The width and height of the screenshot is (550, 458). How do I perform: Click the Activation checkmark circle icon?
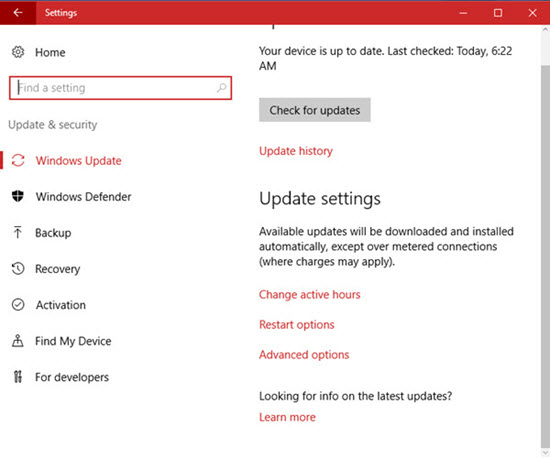click(x=18, y=305)
